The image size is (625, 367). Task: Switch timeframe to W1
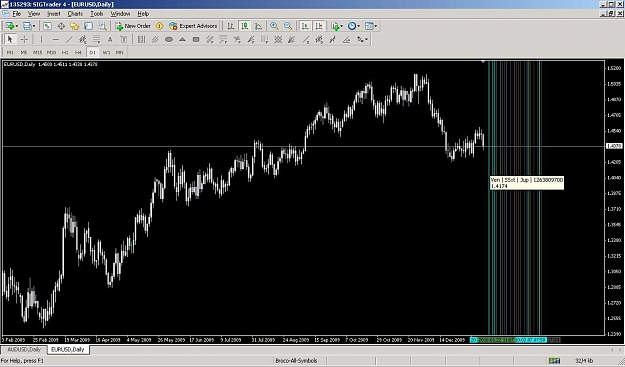click(106, 52)
